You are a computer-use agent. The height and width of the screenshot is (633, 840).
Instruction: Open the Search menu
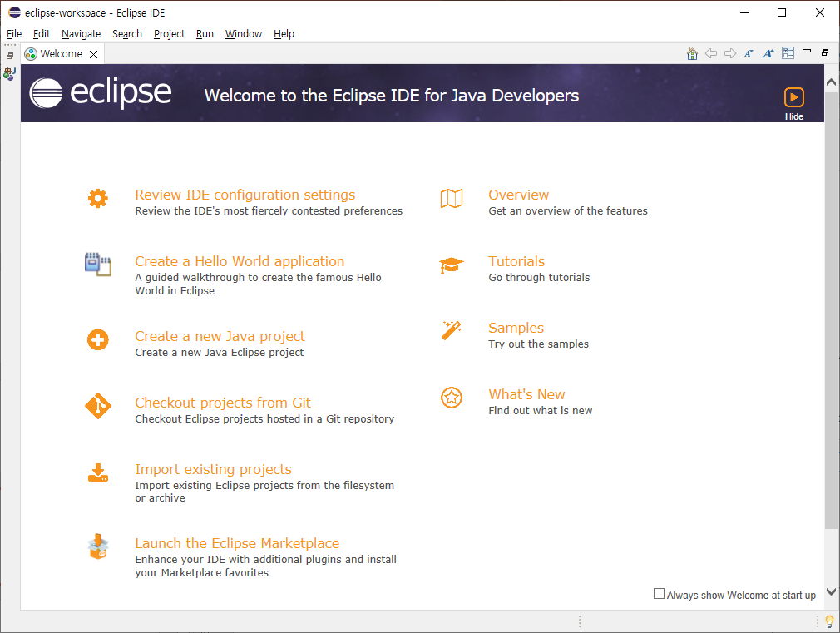[x=127, y=34]
